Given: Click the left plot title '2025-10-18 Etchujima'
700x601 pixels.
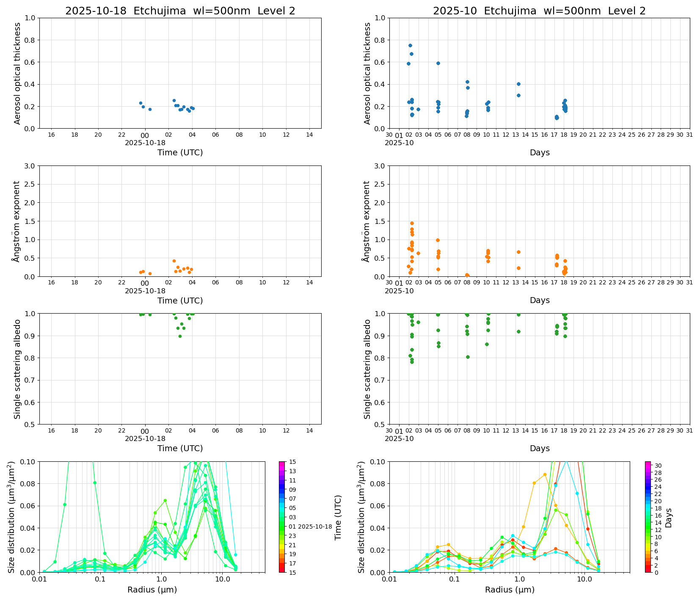Looking at the screenshot, I should [x=180, y=11].
